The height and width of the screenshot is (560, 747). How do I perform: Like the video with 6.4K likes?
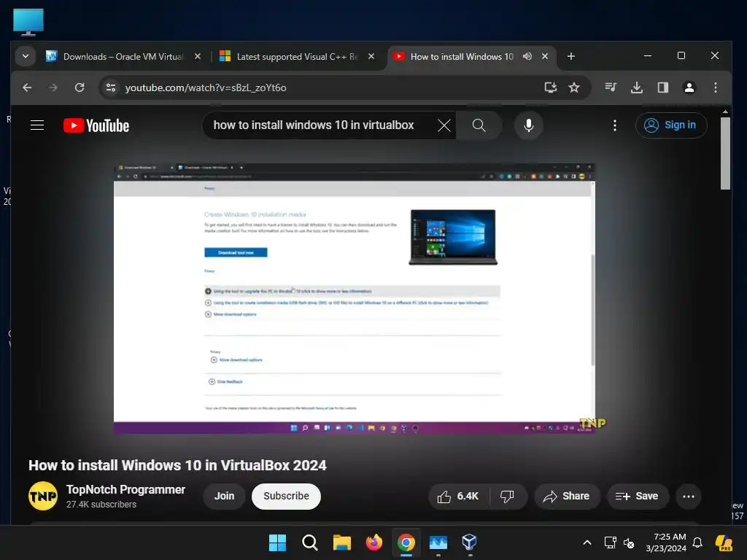pyautogui.click(x=458, y=496)
